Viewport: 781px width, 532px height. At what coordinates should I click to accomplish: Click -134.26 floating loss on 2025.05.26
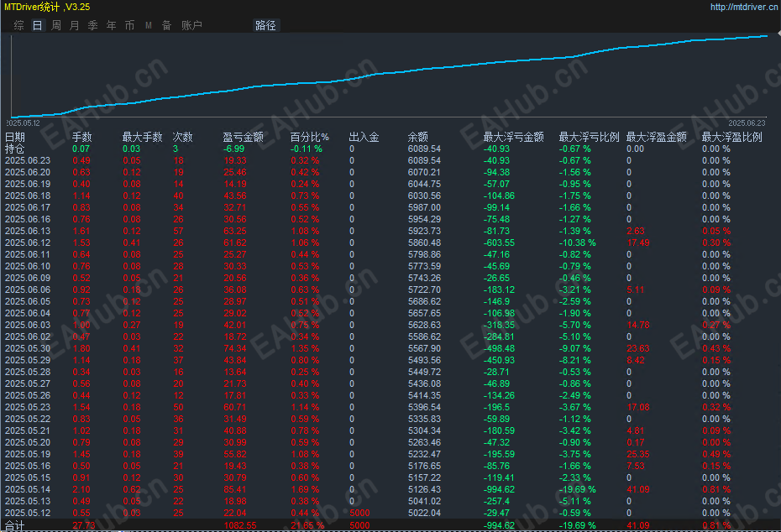[499, 395]
